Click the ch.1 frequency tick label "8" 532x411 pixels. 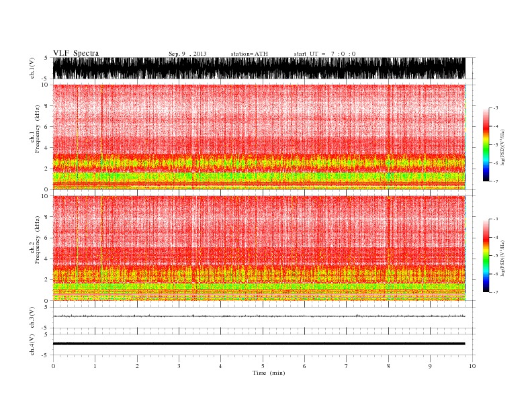[46, 106]
